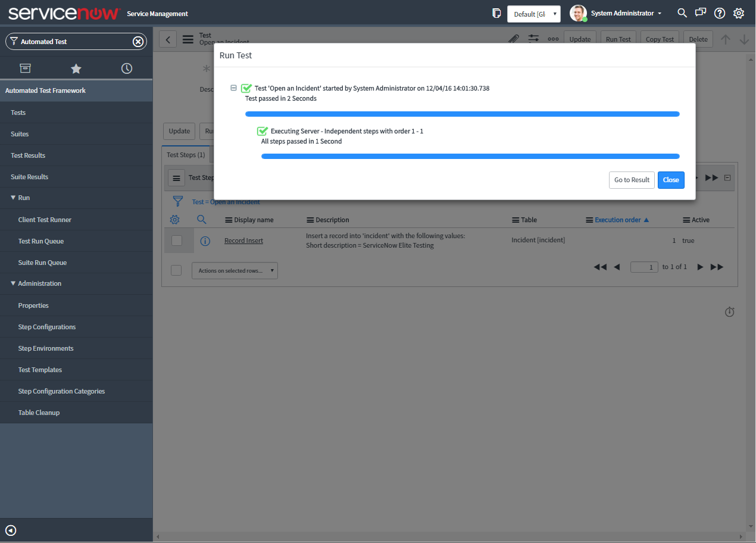Image resolution: width=756 pixels, height=543 pixels.
Task: Collapse the Test Steps related list
Action: [727, 177]
